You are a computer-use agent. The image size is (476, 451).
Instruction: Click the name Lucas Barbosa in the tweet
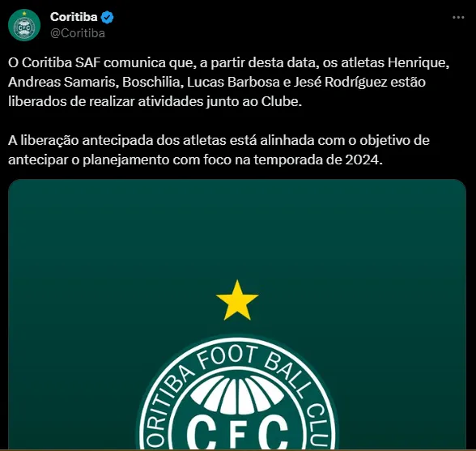(x=233, y=82)
